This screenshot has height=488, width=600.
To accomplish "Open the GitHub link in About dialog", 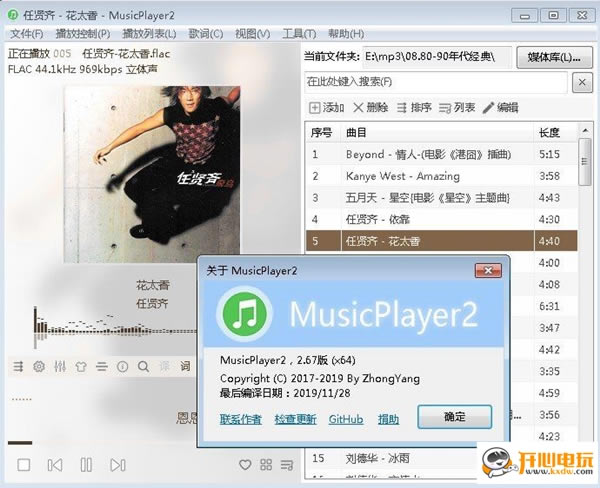I will pyautogui.click(x=346, y=419).
